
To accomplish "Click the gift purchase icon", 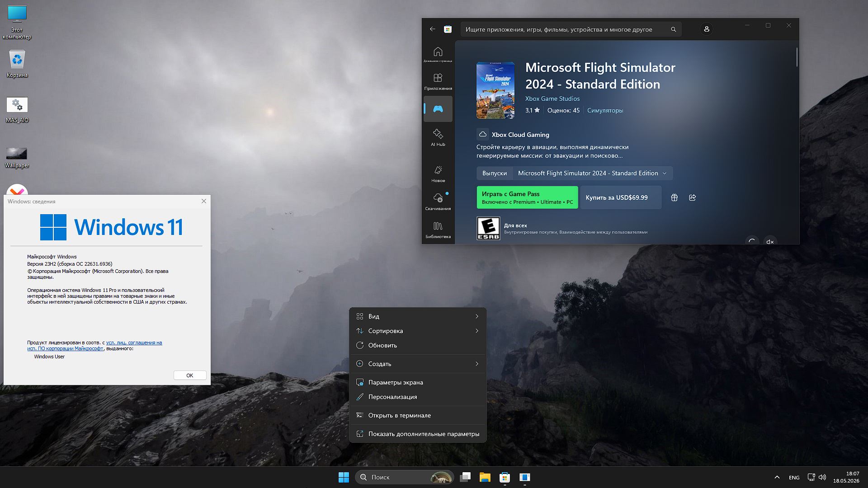I will click(x=674, y=197).
